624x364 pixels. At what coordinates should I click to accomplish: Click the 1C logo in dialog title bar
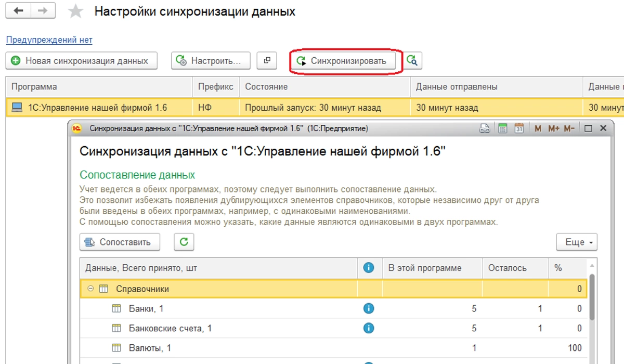coord(77,128)
